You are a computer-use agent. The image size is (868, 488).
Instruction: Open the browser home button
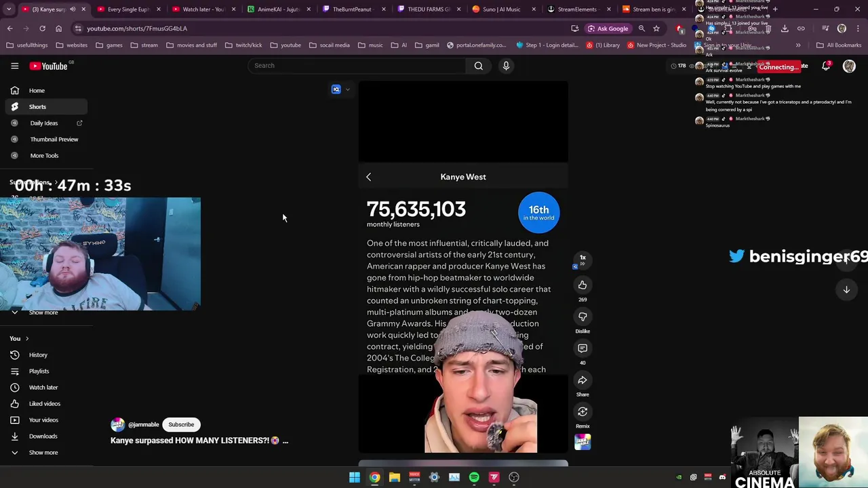tap(58, 28)
